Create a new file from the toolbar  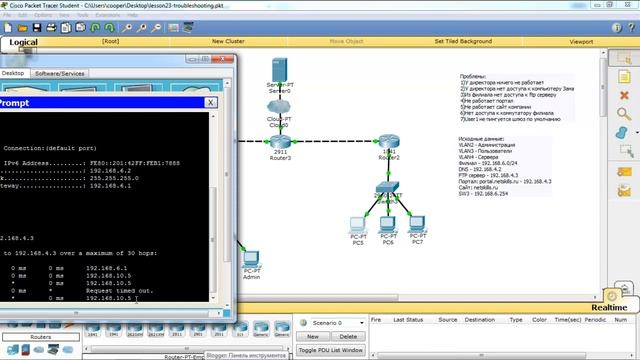[x=8, y=28]
